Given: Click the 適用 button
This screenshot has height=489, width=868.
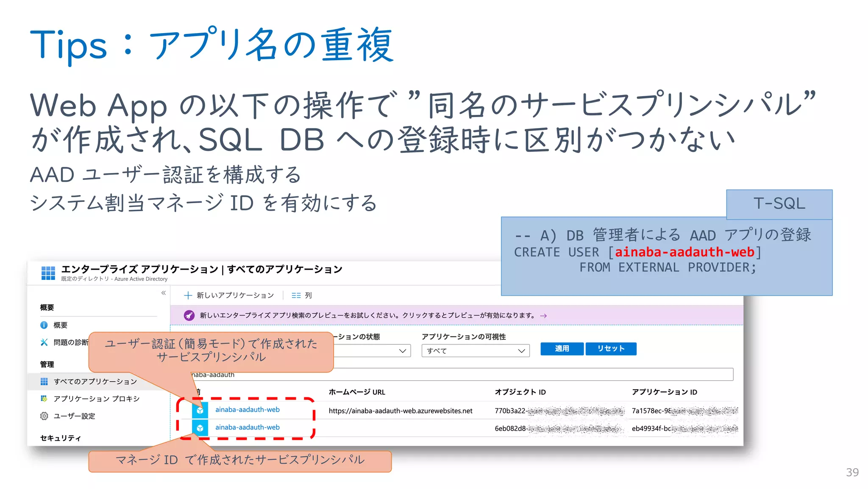Looking at the screenshot, I should (x=562, y=349).
